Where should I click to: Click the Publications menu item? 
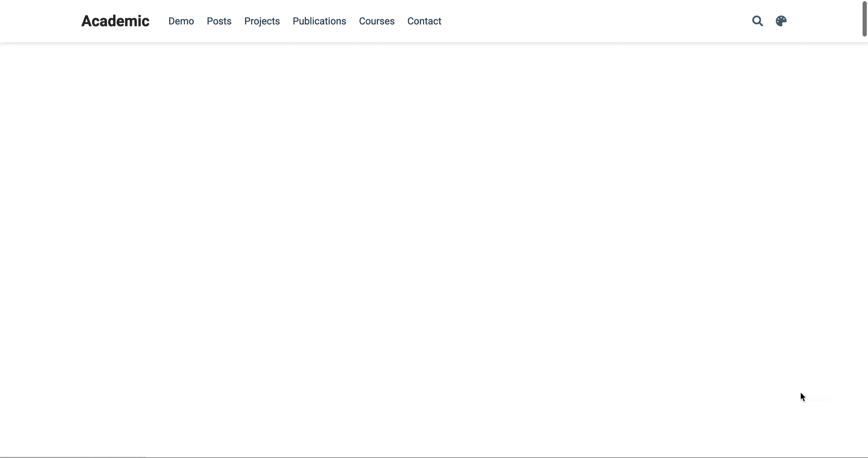(x=319, y=21)
